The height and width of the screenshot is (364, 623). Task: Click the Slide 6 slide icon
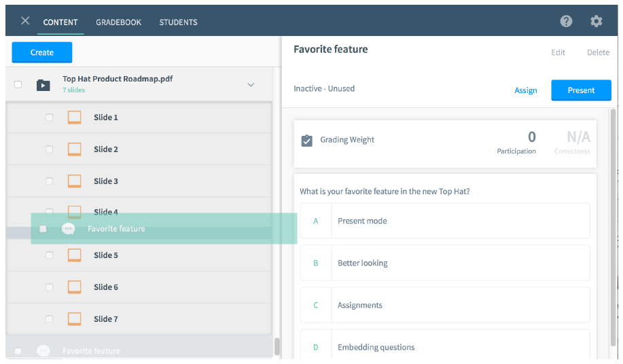[74, 287]
